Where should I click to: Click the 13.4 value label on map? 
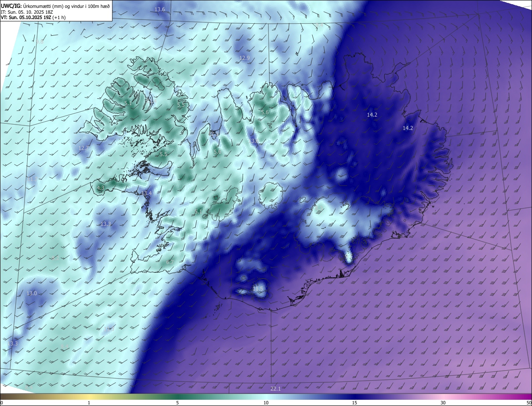[x=147, y=193]
